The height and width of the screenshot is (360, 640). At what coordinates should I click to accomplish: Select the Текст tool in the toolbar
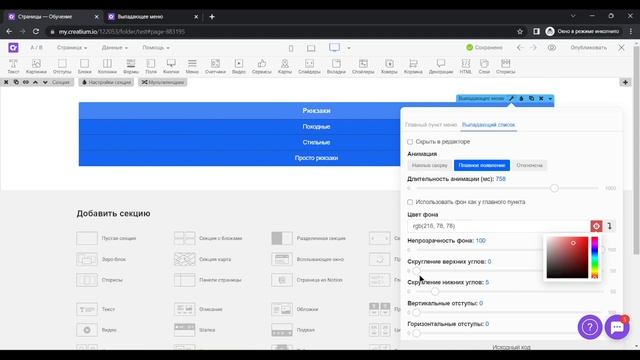[13, 66]
